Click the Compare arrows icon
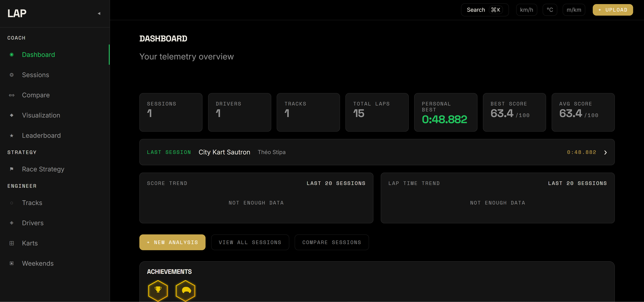This screenshot has height=302, width=644. click(x=12, y=95)
